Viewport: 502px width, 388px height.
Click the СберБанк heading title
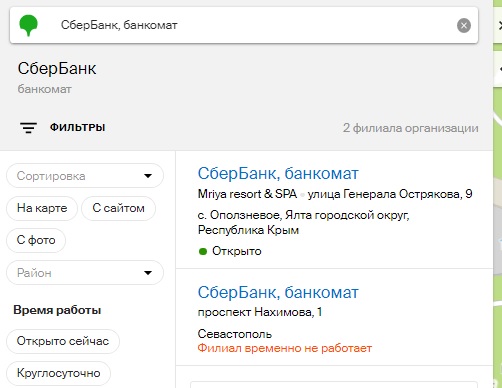[x=57, y=69]
